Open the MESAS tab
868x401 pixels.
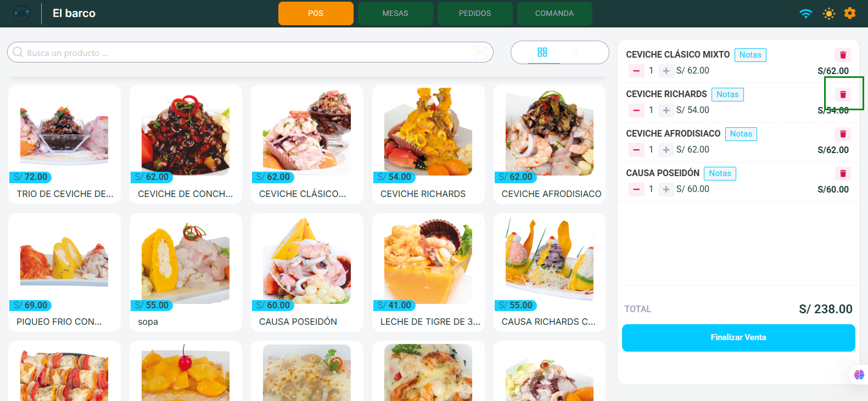(x=395, y=13)
